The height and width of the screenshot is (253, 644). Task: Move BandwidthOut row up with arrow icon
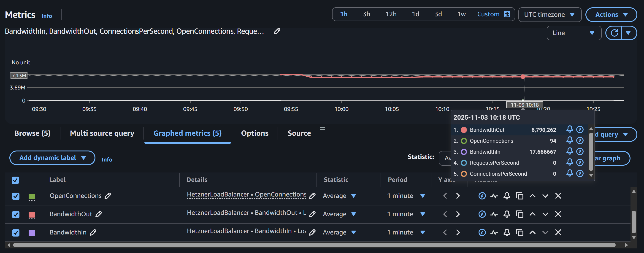(x=532, y=214)
